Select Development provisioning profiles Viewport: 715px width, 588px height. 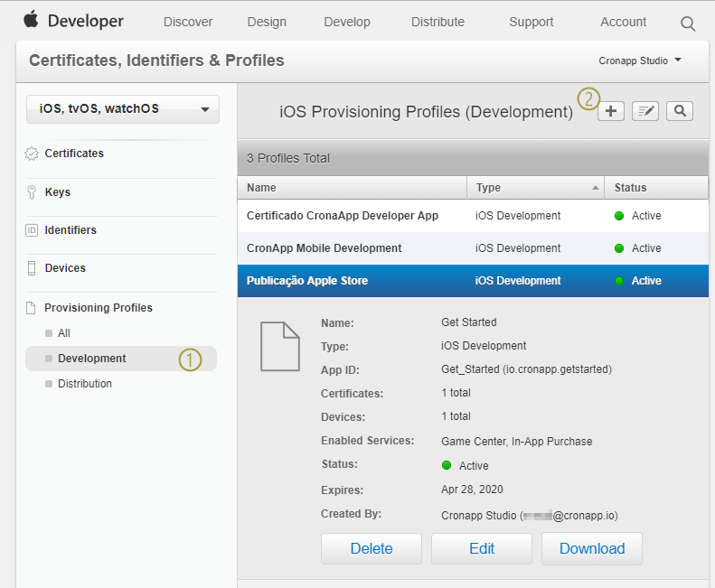(121, 359)
